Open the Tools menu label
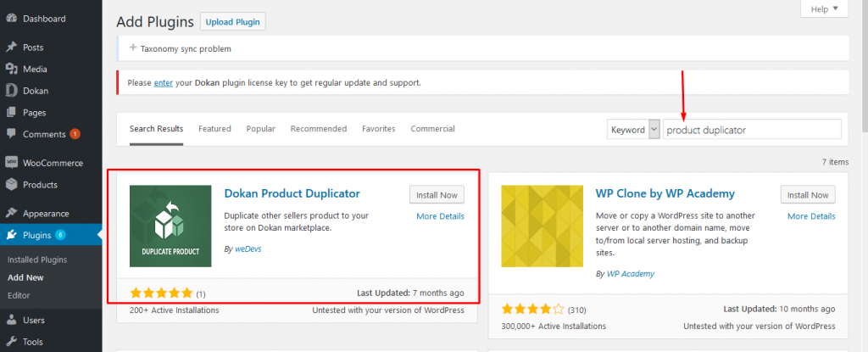868x352 pixels. (x=33, y=342)
